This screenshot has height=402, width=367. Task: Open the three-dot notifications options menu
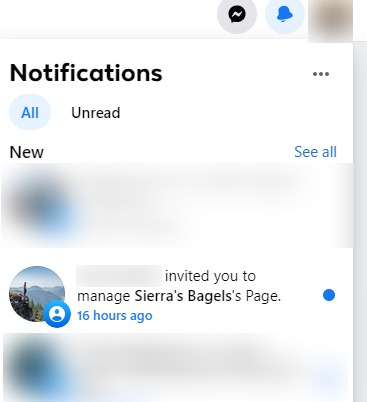[x=321, y=74]
